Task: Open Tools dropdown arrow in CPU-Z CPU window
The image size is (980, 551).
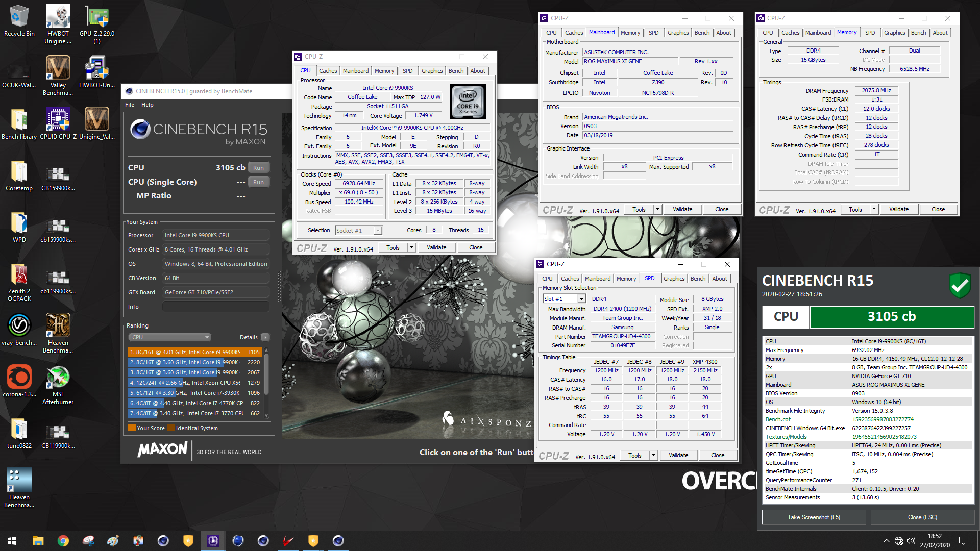Action: pos(411,247)
